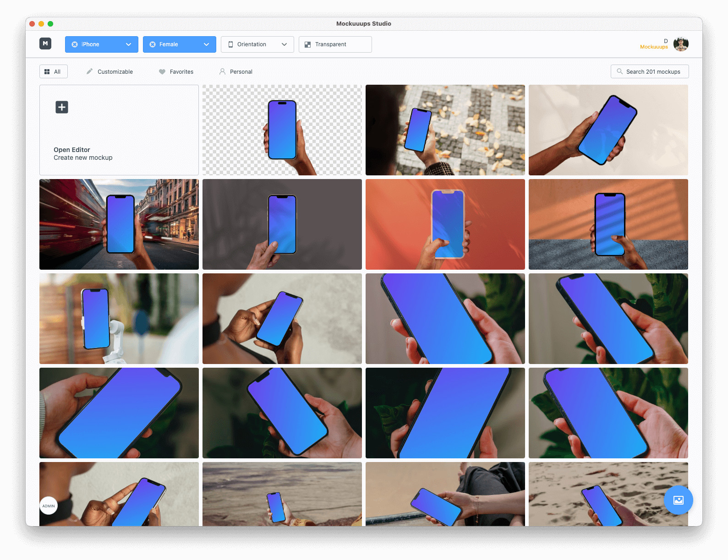Image resolution: width=728 pixels, height=560 pixels.
Task: Select the beige background tilted phone mockup
Action: click(x=608, y=130)
